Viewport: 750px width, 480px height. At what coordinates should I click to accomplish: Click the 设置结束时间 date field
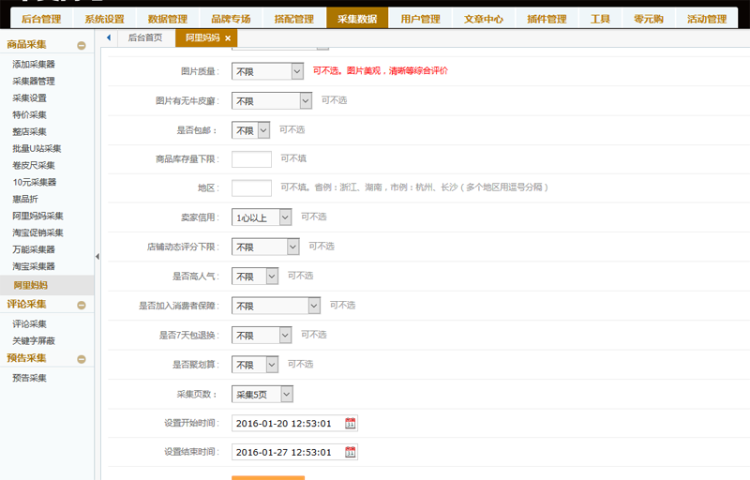[295, 452]
